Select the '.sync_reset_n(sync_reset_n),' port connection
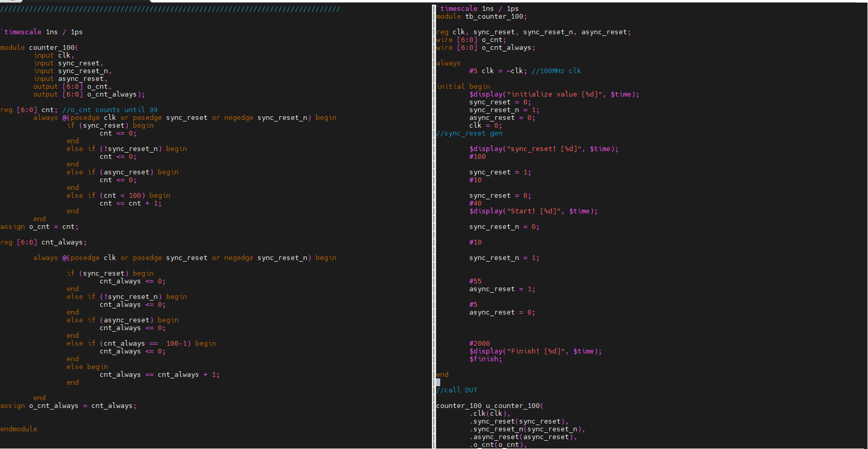Image resolution: width=868 pixels, height=449 pixels. click(x=527, y=429)
